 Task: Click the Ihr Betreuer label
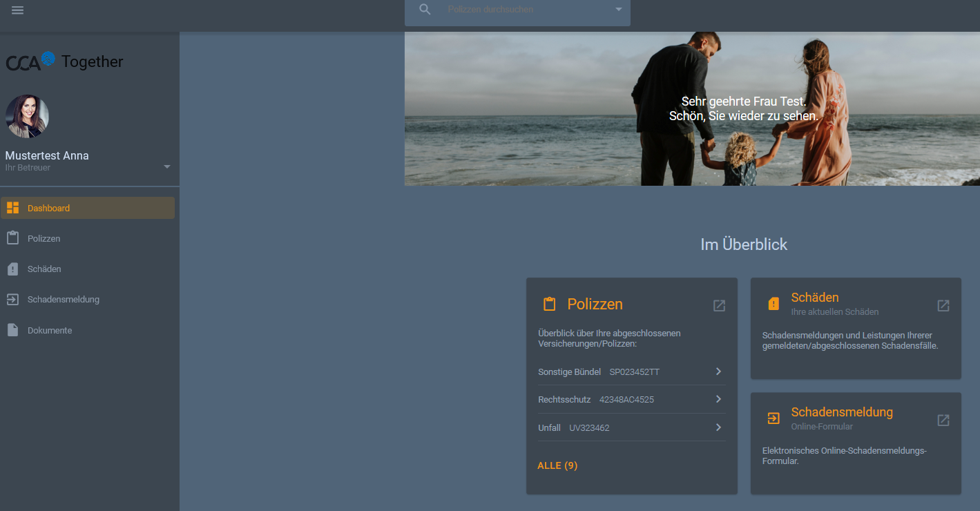28,168
